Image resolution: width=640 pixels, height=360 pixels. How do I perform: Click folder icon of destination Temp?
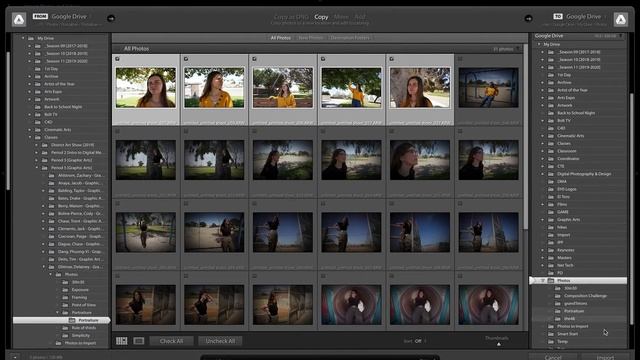pos(551,341)
